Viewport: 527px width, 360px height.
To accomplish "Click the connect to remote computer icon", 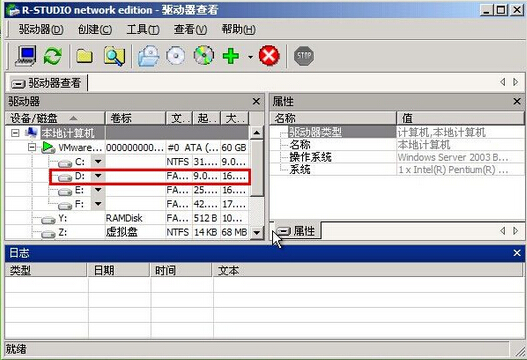I will (26, 56).
